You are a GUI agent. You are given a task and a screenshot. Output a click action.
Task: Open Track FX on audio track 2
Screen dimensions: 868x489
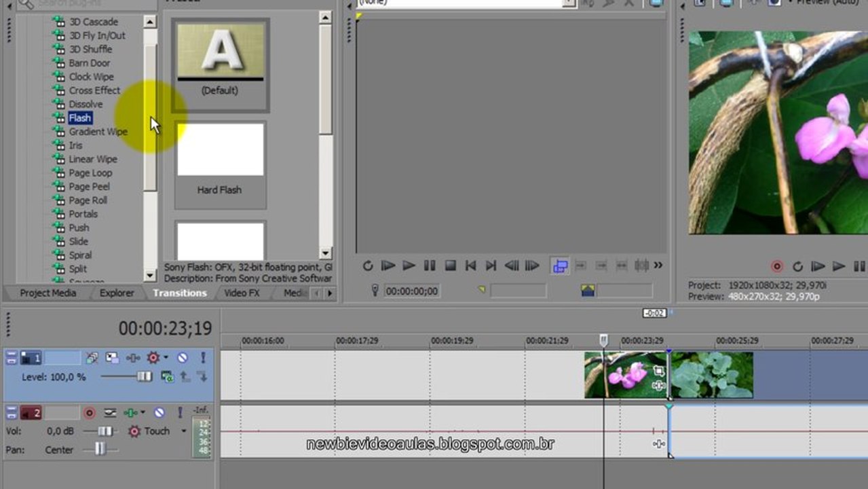130,412
